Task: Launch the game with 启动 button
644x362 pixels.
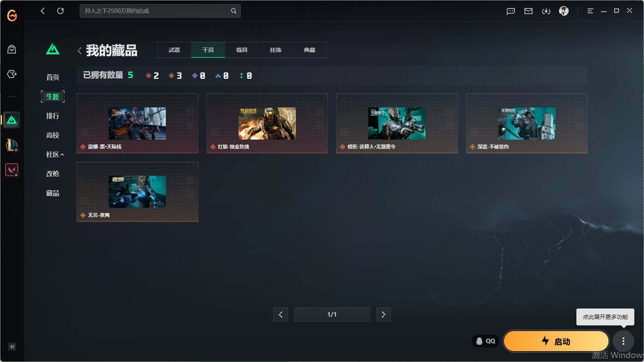Action: pyautogui.click(x=556, y=341)
